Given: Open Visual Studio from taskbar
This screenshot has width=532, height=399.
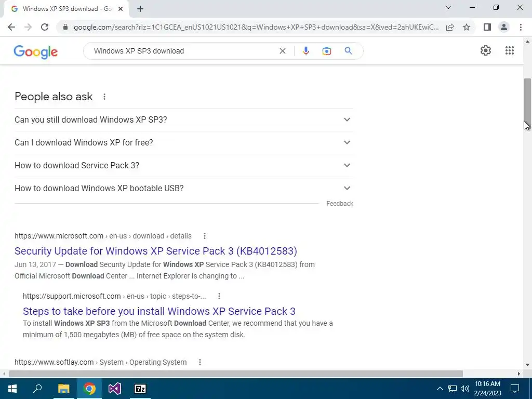Looking at the screenshot, I should 115,389.
